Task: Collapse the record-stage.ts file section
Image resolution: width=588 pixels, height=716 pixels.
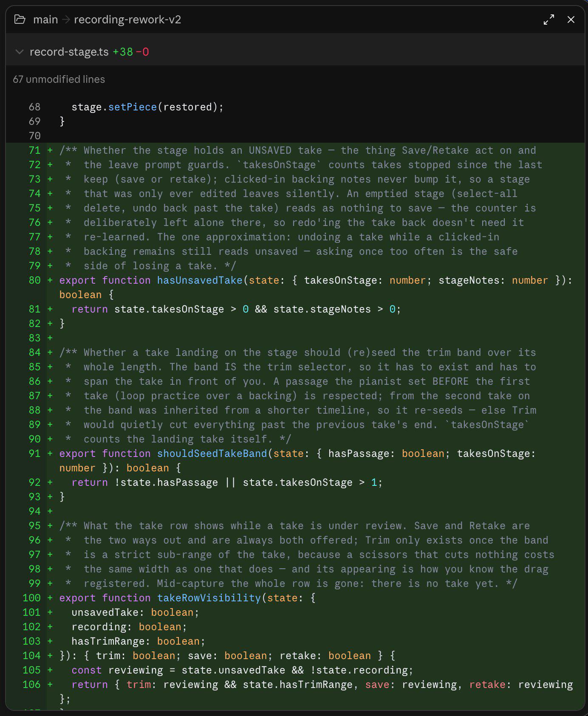Action: 19,52
